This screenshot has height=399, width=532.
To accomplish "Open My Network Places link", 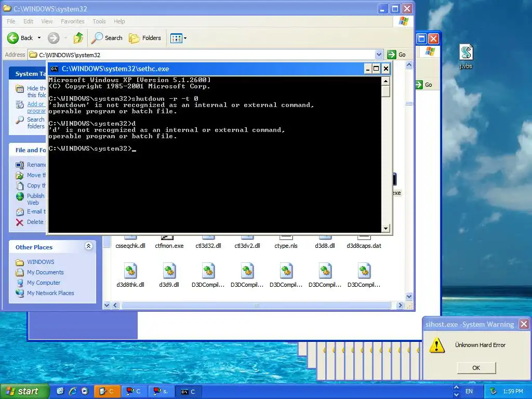I will [50, 293].
